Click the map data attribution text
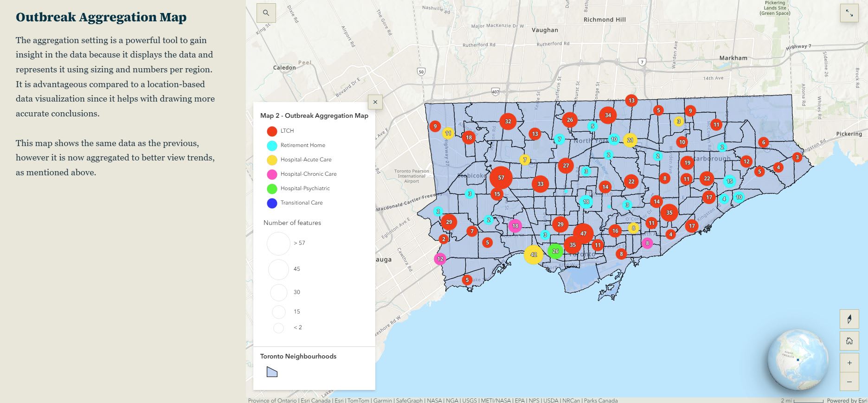The image size is (868, 403). pyautogui.click(x=433, y=400)
